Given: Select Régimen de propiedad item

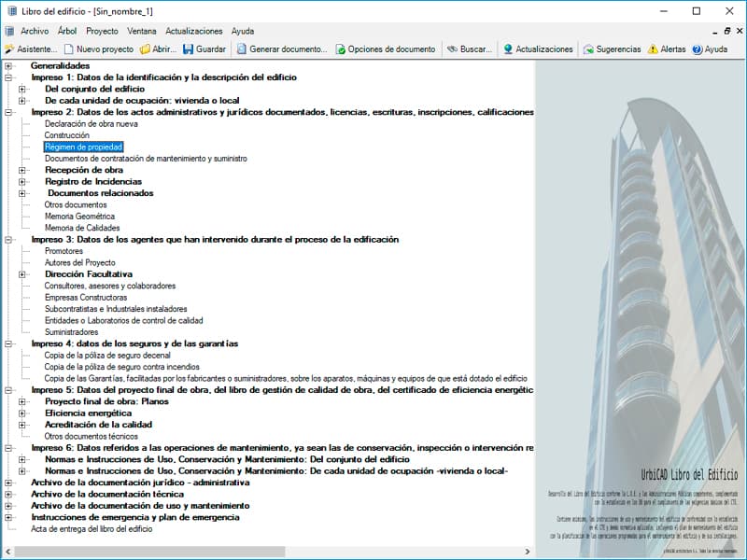Looking at the screenshot, I should click(x=84, y=147).
